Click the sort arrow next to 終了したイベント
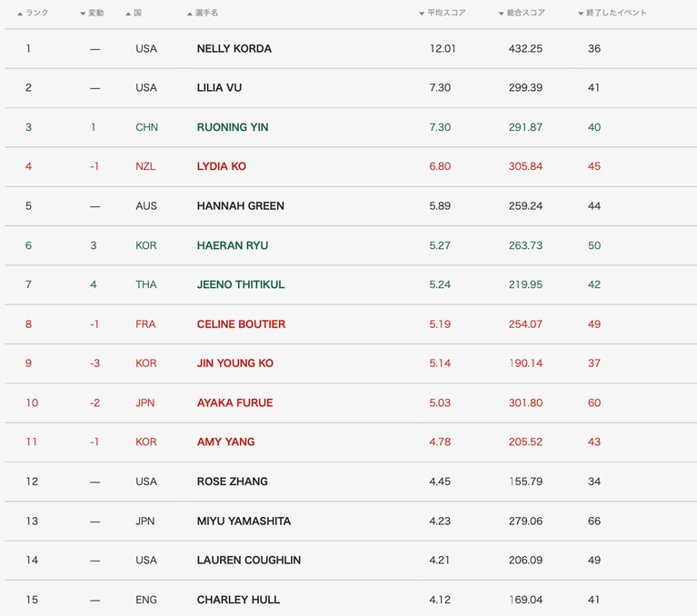The height and width of the screenshot is (616, 697). click(x=582, y=14)
